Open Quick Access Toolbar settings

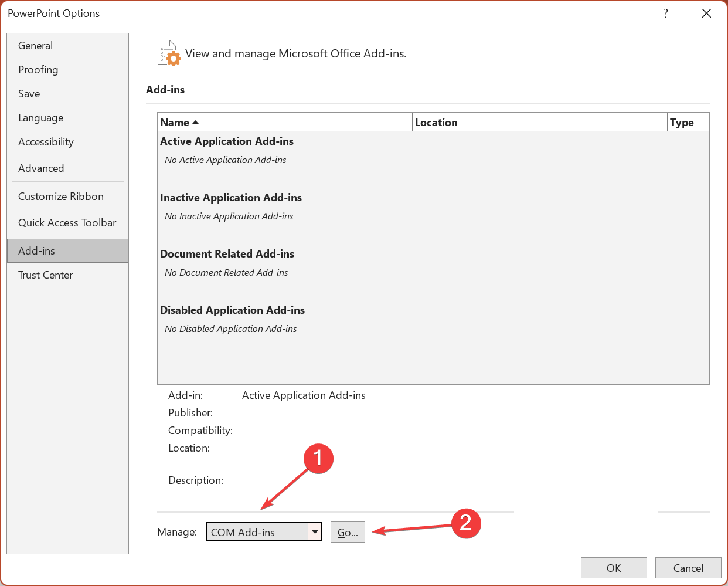[x=67, y=223]
